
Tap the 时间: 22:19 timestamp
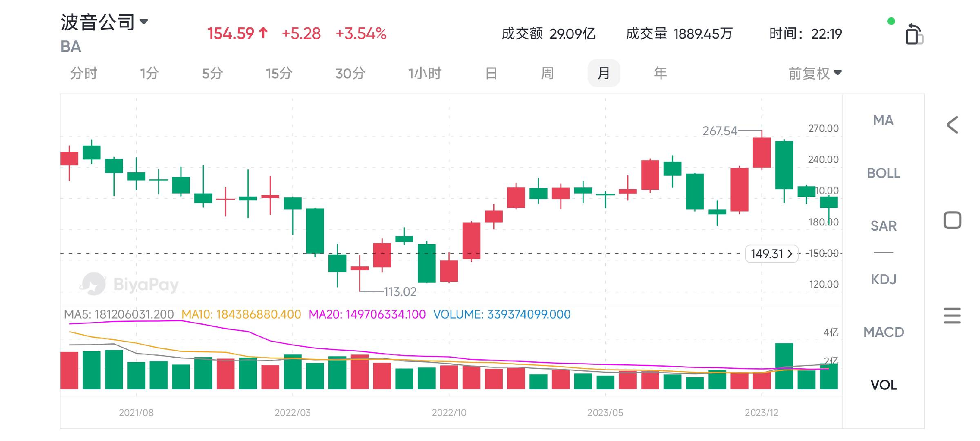click(806, 33)
